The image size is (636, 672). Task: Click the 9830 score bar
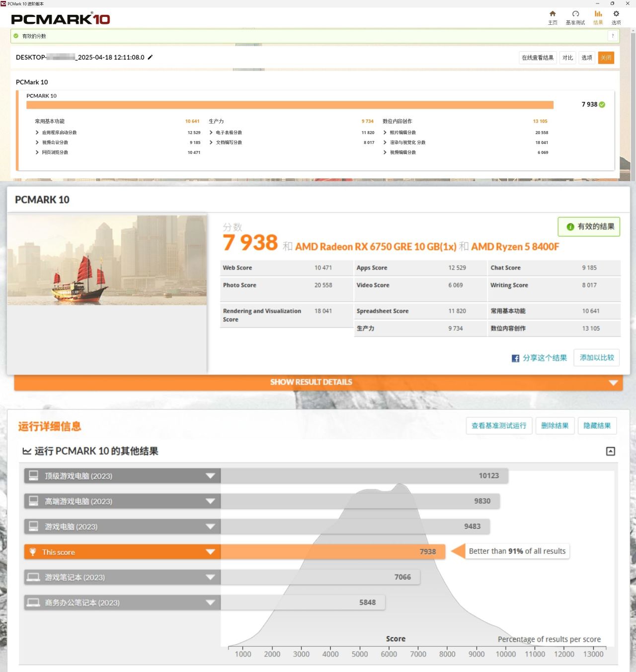(360, 501)
